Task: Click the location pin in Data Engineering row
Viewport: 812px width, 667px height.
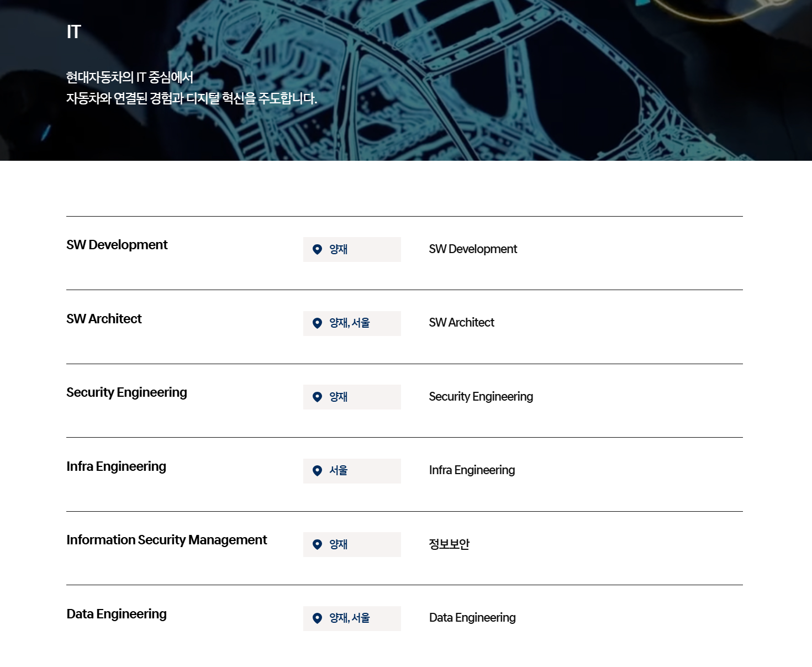Action: tap(317, 618)
